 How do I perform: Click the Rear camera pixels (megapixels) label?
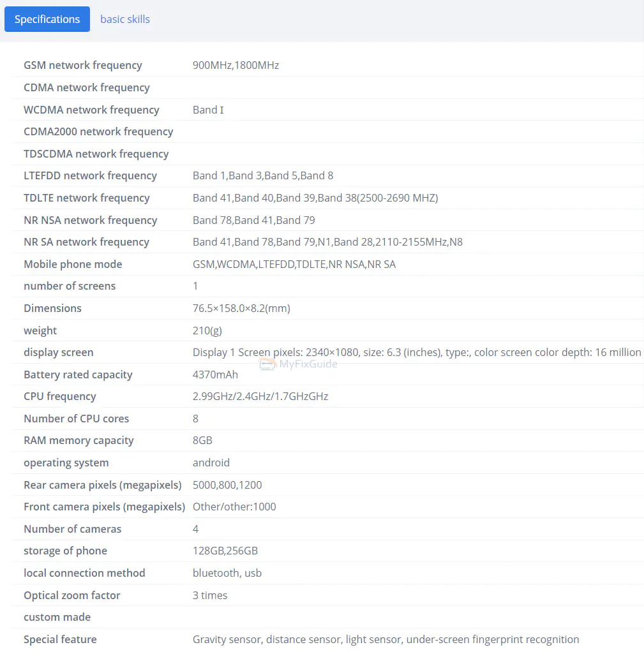(x=103, y=485)
